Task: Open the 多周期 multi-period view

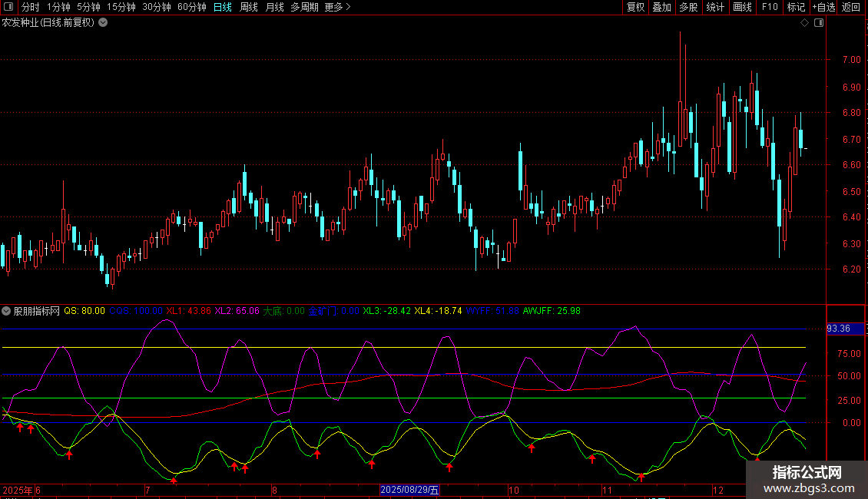Action: (305, 8)
